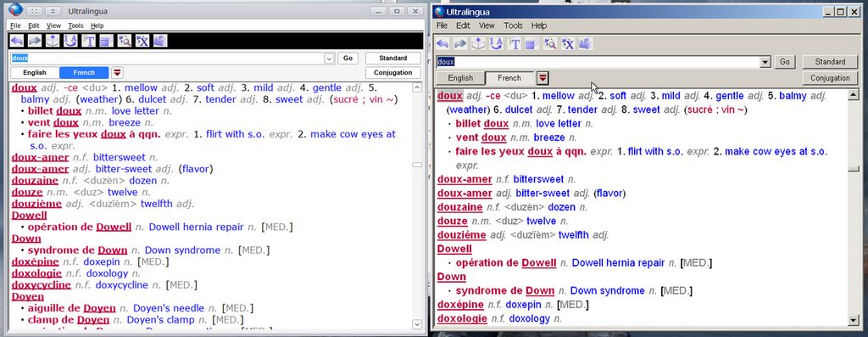Click the books reference icon in left window toolbar
Screen dimensions: 868x337
click(x=160, y=41)
